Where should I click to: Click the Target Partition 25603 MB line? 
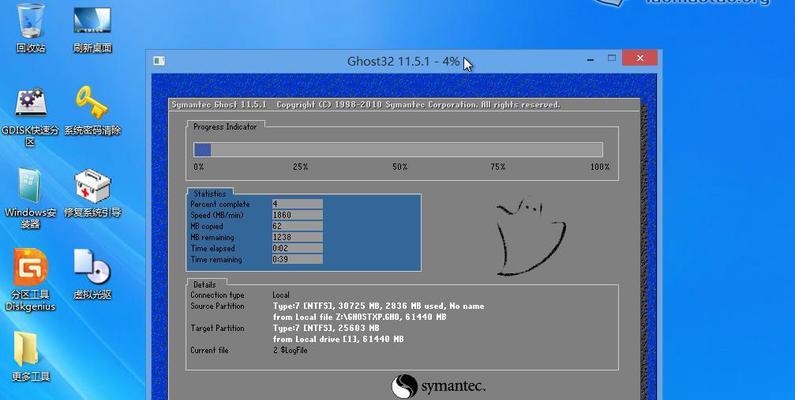tap(326, 328)
